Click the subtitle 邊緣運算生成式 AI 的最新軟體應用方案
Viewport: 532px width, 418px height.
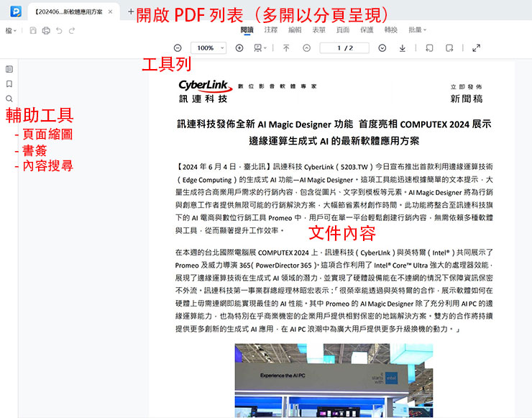(334, 140)
